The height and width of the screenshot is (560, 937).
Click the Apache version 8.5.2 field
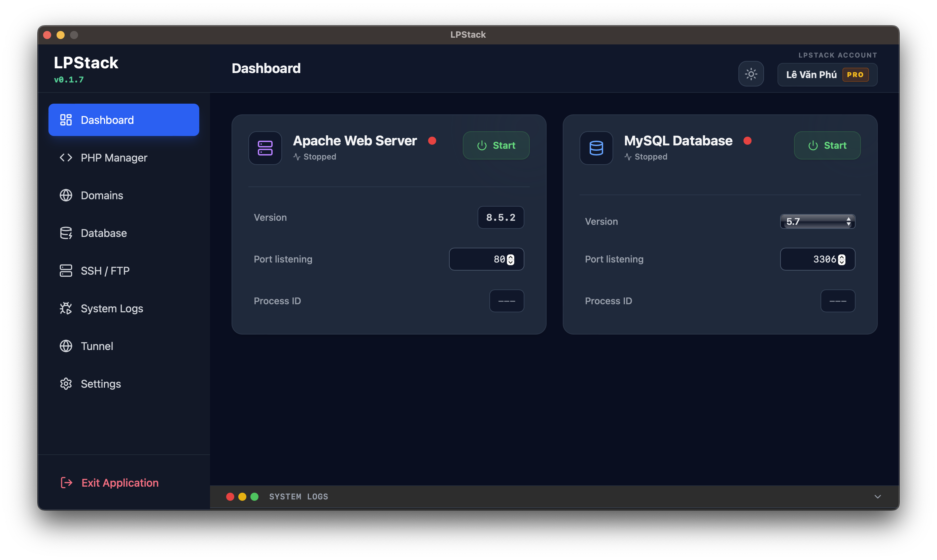(500, 217)
